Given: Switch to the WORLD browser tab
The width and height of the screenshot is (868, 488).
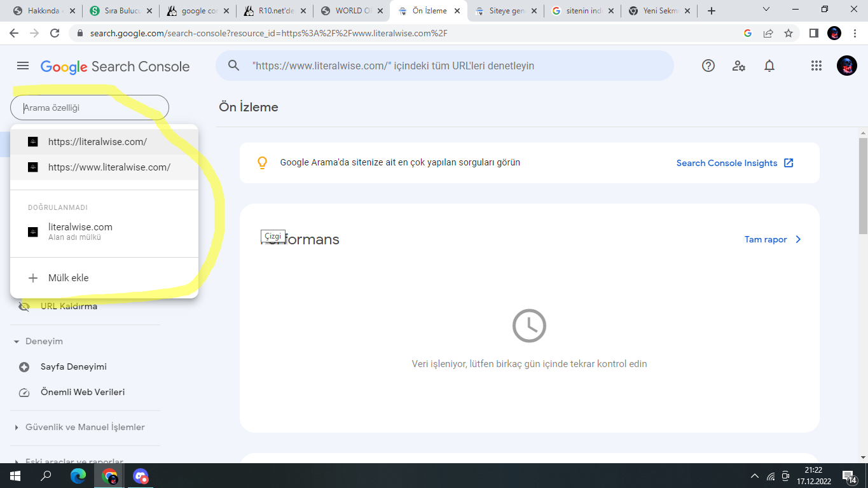Looking at the screenshot, I should coord(352,11).
